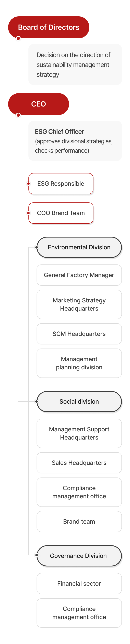Screen dimensions: 130x644
Task: Click the Brand team box
Action: click(x=79, y=522)
